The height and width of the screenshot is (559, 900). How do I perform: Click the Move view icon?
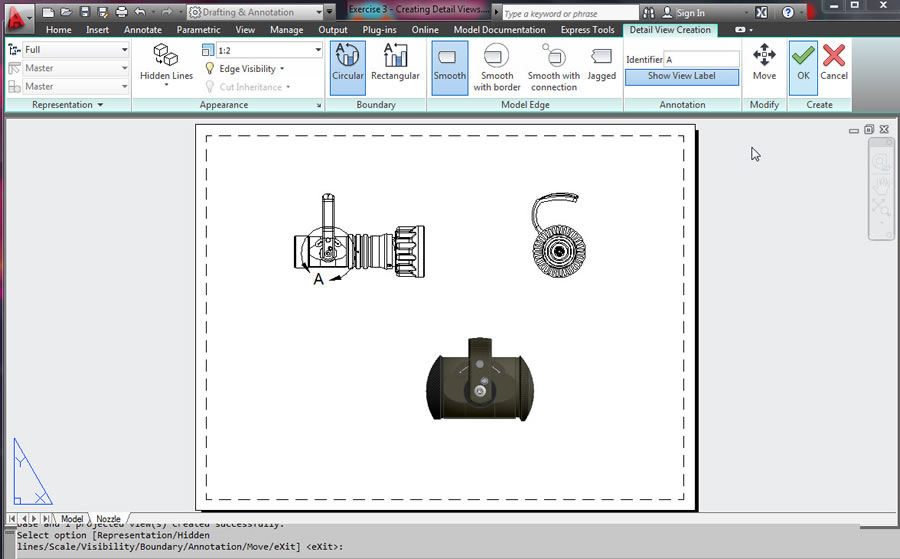(764, 63)
